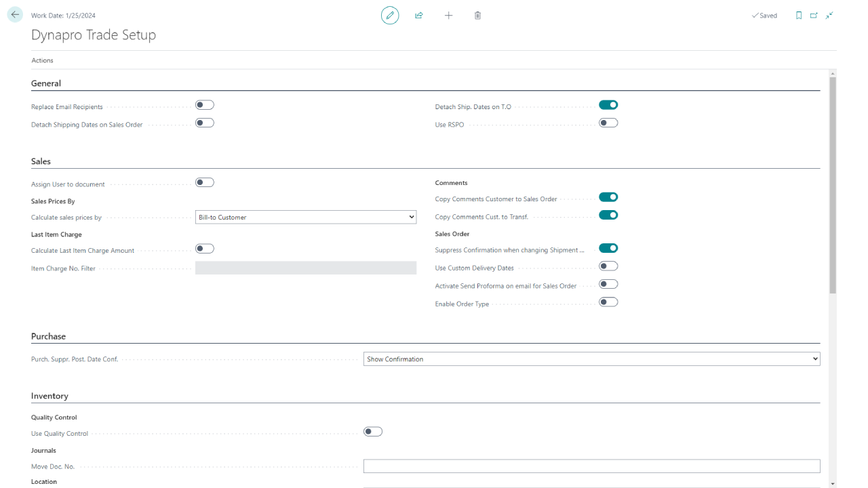This screenshot has height=488, width=868.
Task: Click the Location subheading
Action: click(44, 482)
